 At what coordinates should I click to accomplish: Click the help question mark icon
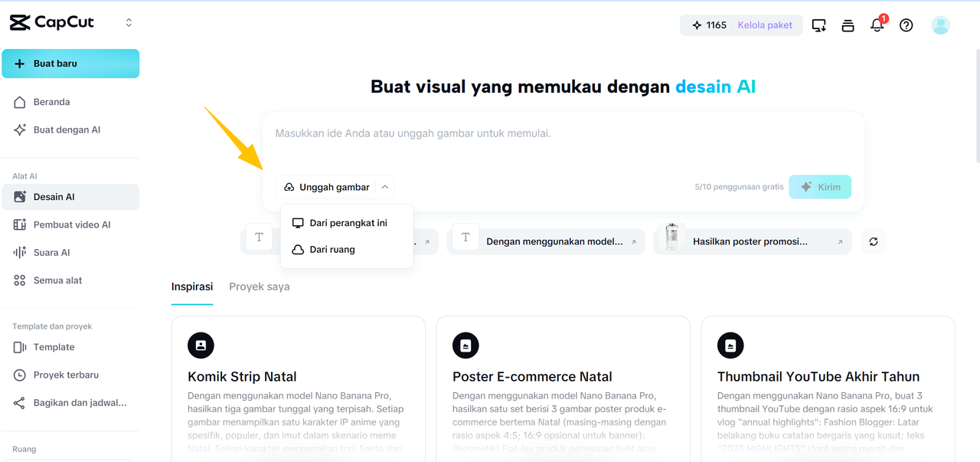[906, 25]
